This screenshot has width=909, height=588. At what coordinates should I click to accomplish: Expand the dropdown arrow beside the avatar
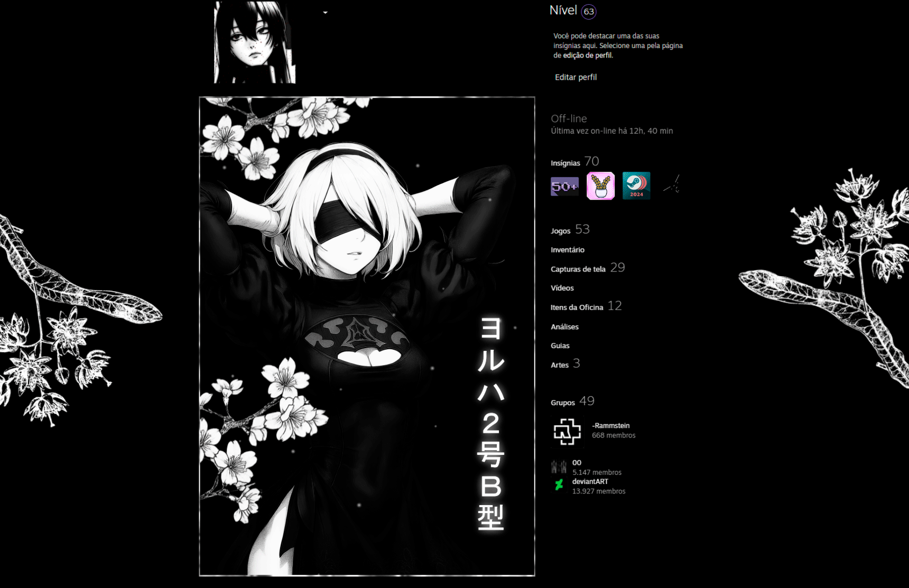click(325, 13)
